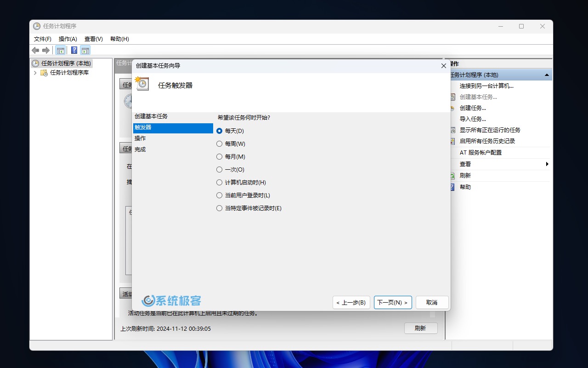Image resolution: width=588 pixels, height=368 pixels.
Task: Choose the 一次(O) one-time trigger
Action: pos(231,170)
